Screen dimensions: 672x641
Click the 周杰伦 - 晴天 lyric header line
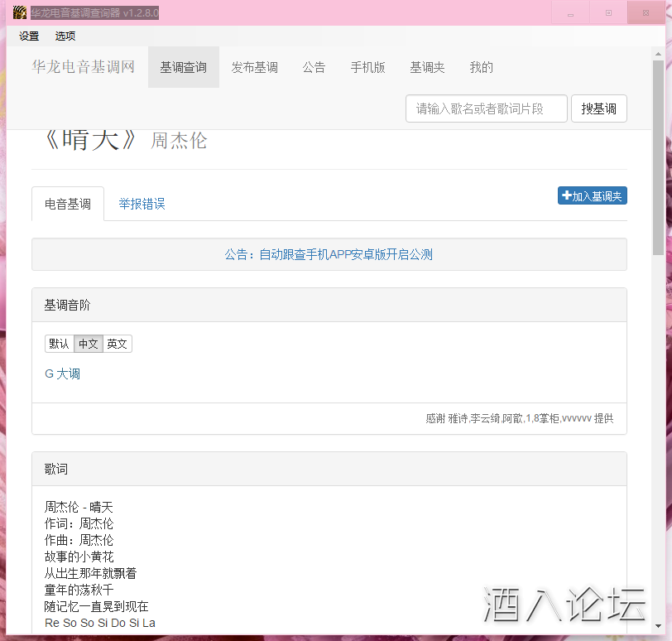click(x=79, y=507)
